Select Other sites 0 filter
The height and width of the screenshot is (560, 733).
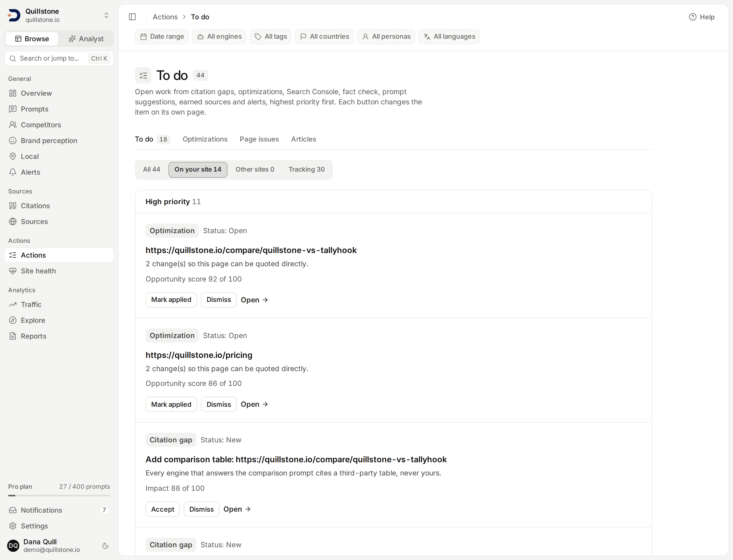(x=255, y=169)
